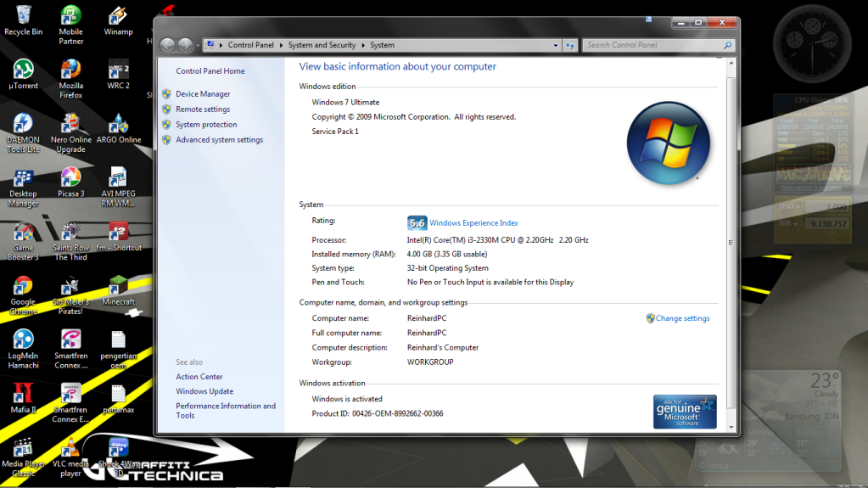The height and width of the screenshot is (488, 868).
Task: Select fm - Shortcut desktop icon
Action: coord(119,236)
